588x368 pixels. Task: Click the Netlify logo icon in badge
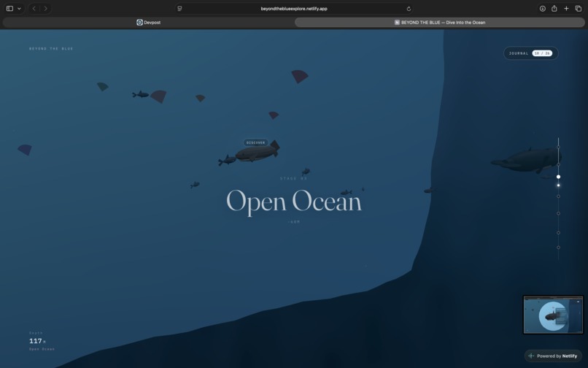(x=531, y=356)
